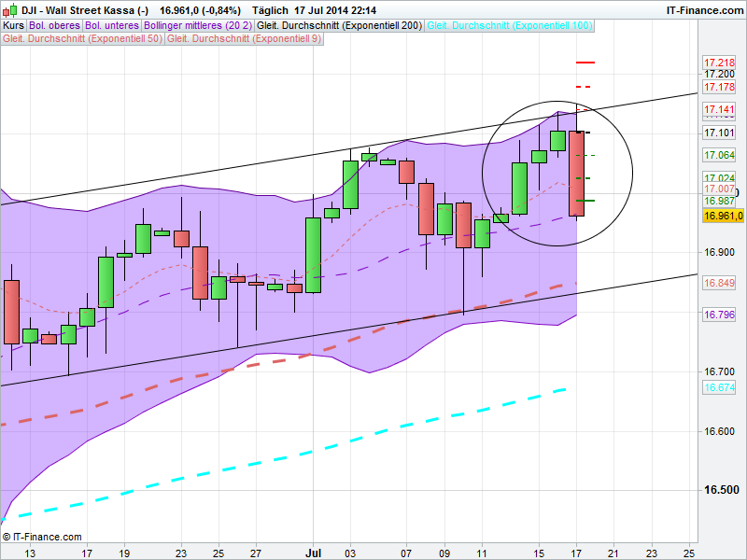This screenshot has height=560, width=747.
Task: Select the Bol. oberes indicator label
Action: click(x=54, y=25)
